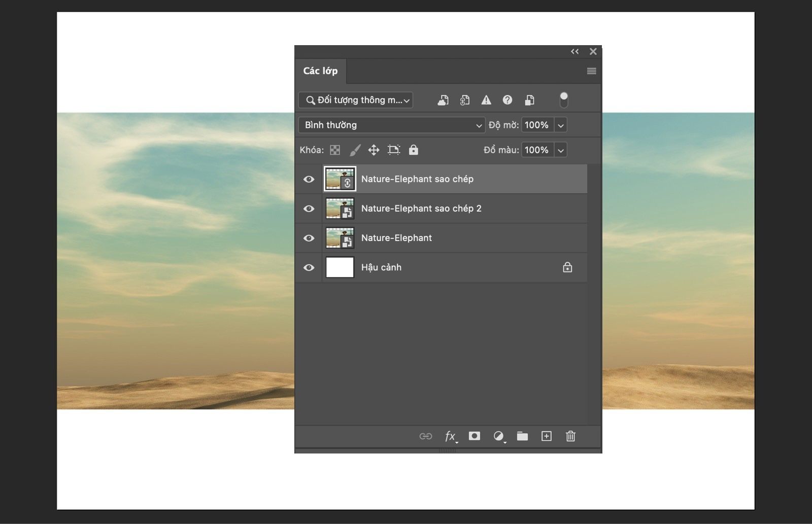
Task: Click the Đổ màu fill value field
Action: 537,150
